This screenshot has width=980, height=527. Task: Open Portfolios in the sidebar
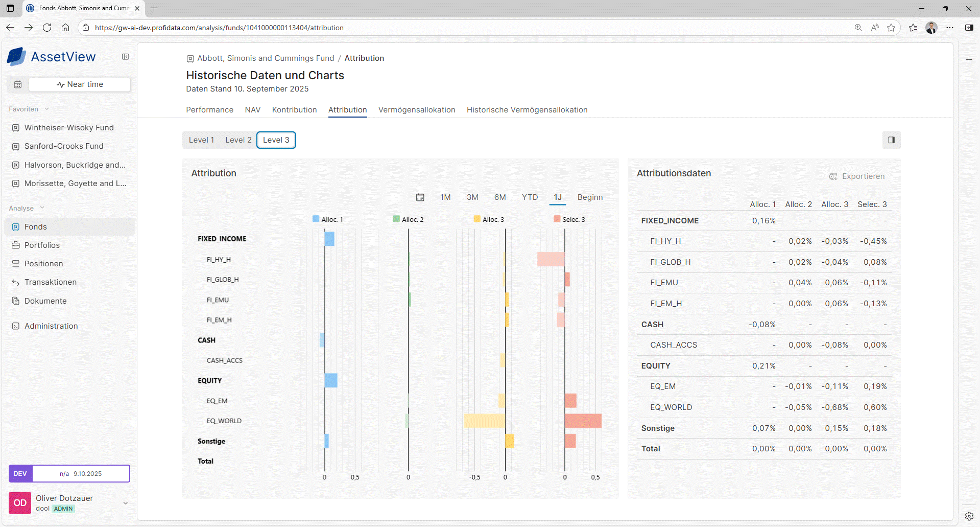42,245
